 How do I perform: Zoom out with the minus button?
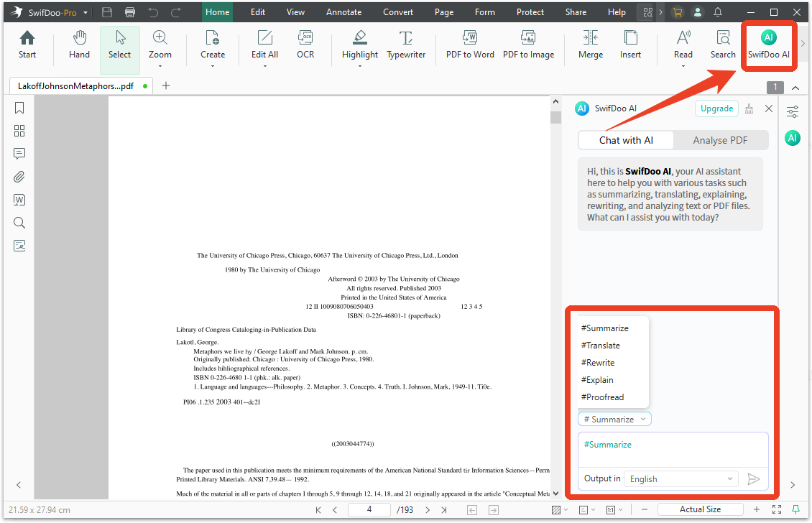(x=645, y=509)
